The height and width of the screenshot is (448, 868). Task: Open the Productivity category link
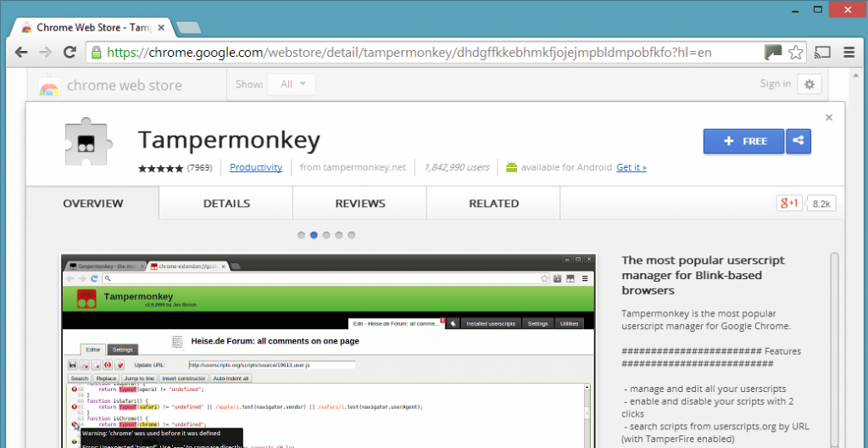(x=256, y=167)
